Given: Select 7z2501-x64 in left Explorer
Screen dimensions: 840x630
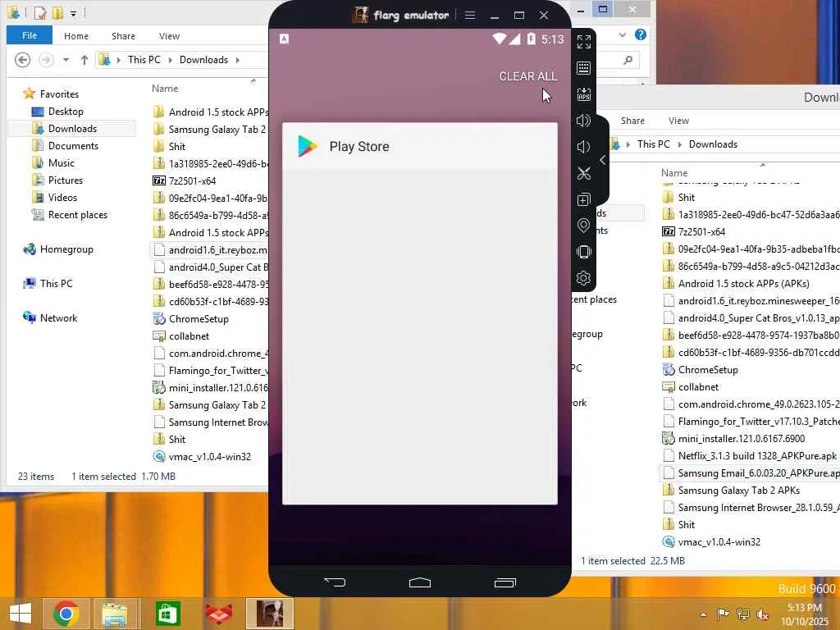Looking at the screenshot, I should [x=192, y=181].
